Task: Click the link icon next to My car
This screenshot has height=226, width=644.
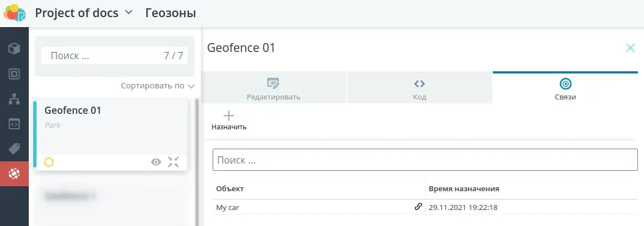Action: (418, 207)
